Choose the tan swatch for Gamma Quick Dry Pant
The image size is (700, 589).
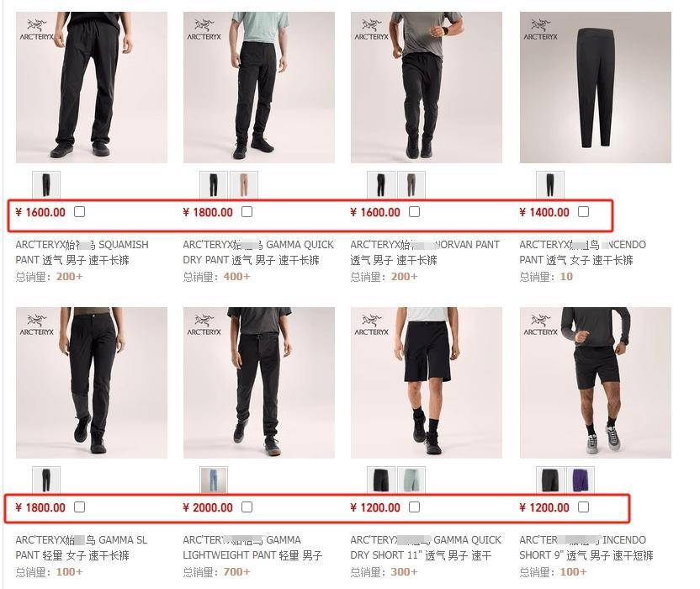point(244,184)
